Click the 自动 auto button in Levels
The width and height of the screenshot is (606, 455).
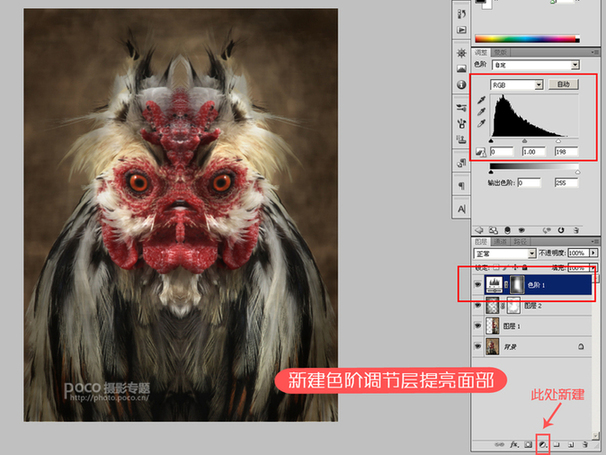(x=563, y=85)
